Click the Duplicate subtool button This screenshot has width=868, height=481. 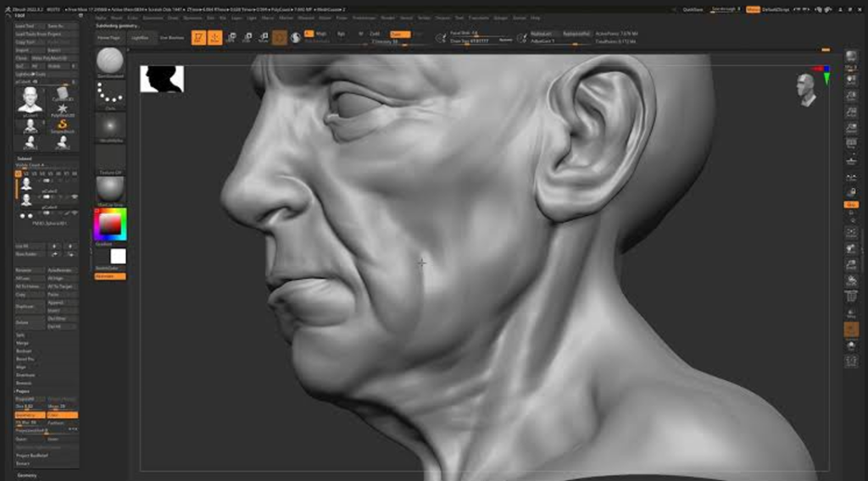pos(30,307)
